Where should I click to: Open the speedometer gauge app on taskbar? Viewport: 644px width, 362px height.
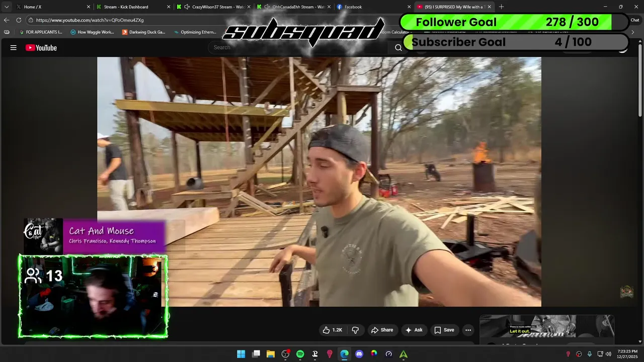coord(388,354)
